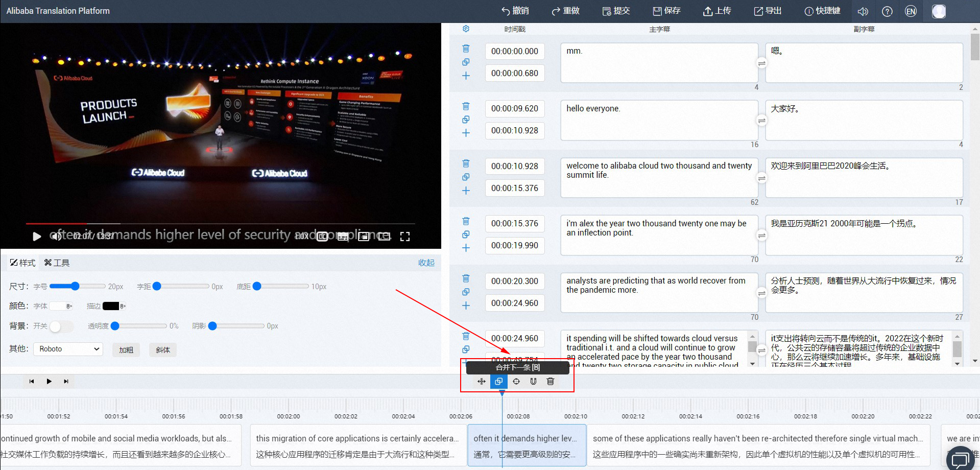Image resolution: width=980 pixels, height=470 pixels.
Task: Merge 'hello everyone.' row with next
Action: [x=466, y=120]
